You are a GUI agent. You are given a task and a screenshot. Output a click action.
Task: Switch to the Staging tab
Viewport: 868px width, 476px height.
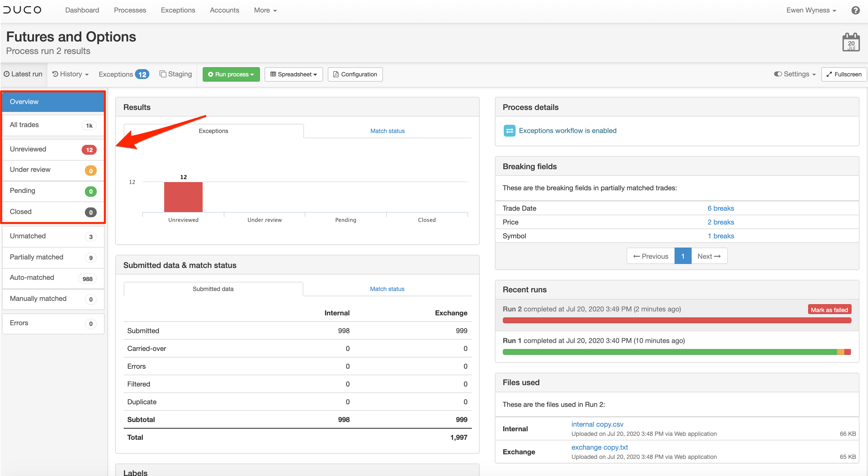coord(176,74)
